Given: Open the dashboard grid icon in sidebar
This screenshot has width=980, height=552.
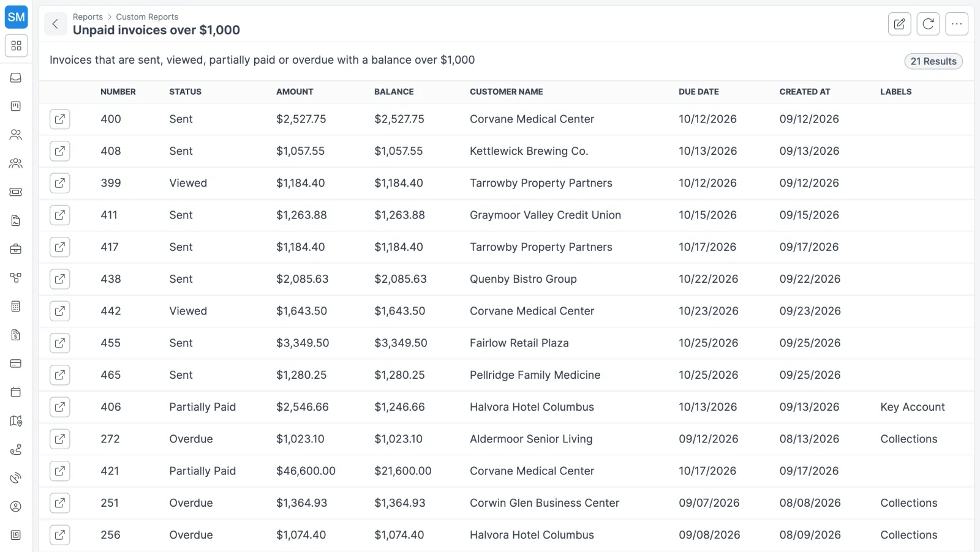Looking at the screenshot, I should (x=16, y=46).
